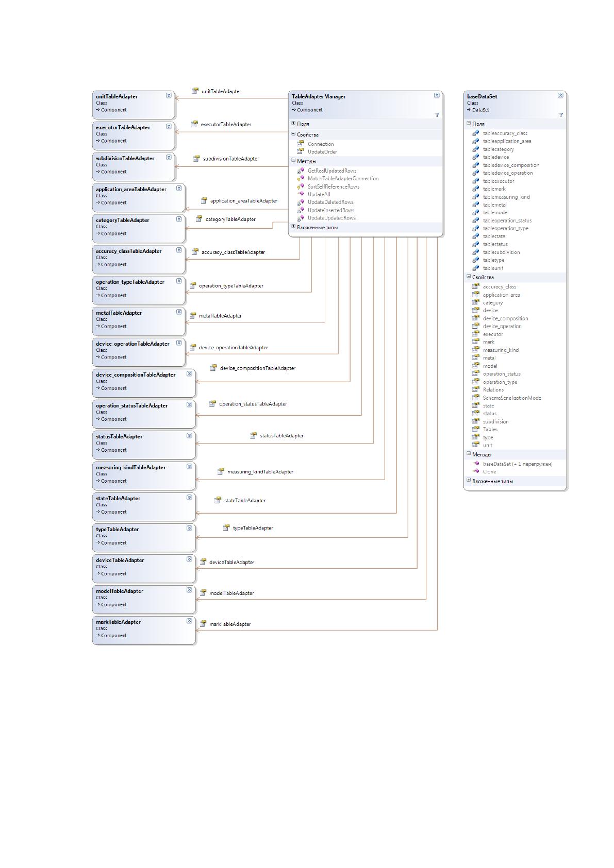Expand the Поля section in TableAdapterManager
Image resolution: width=614 pixels, height=868 pixels.
pos(293,123)
